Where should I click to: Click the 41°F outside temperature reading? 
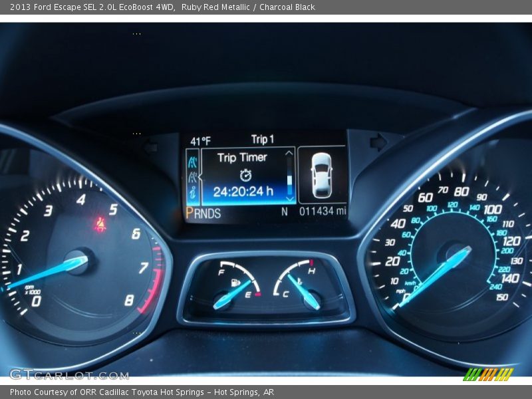200,141
